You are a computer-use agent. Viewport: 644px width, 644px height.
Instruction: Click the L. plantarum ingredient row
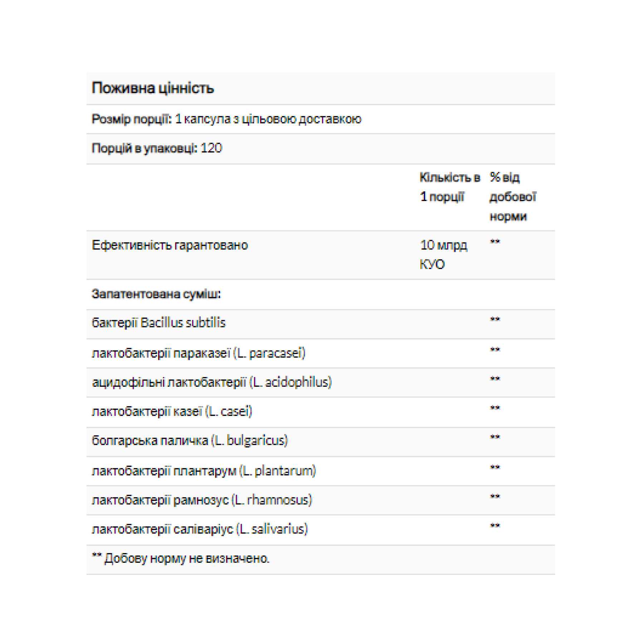tap(204, 471)
